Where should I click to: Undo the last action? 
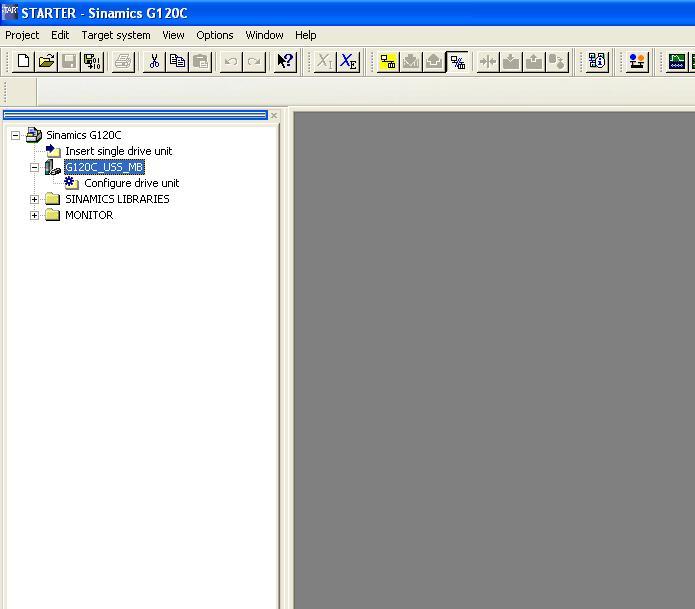(x=231, y=61)
